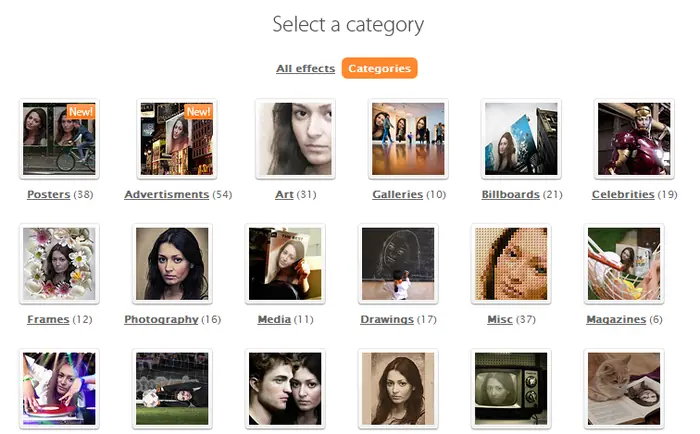Open the Magazines hammock thumbnail

coord(624,264)
